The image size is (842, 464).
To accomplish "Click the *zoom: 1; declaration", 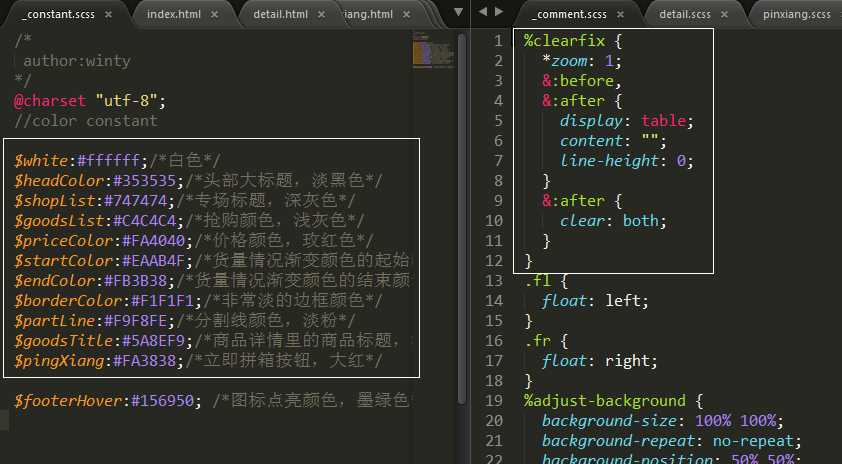I will [x=582, y=61].
